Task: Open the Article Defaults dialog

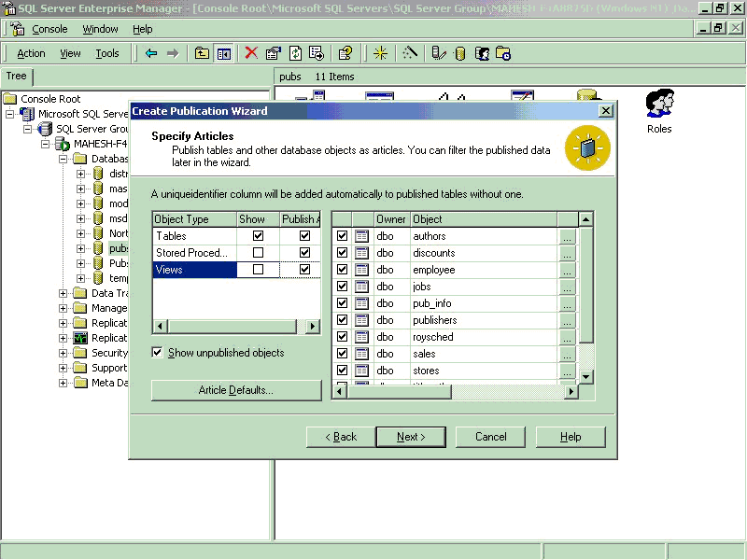Action: point(235,390)
